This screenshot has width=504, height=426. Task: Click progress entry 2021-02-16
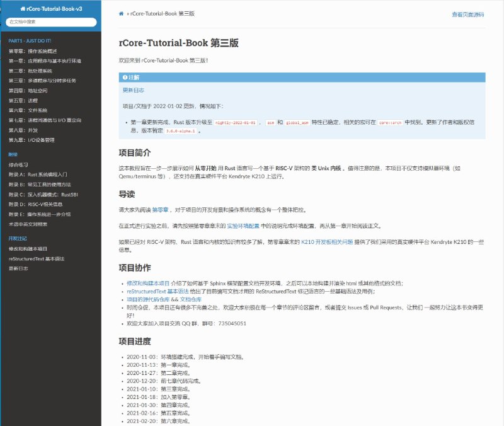tap(159, 413)
